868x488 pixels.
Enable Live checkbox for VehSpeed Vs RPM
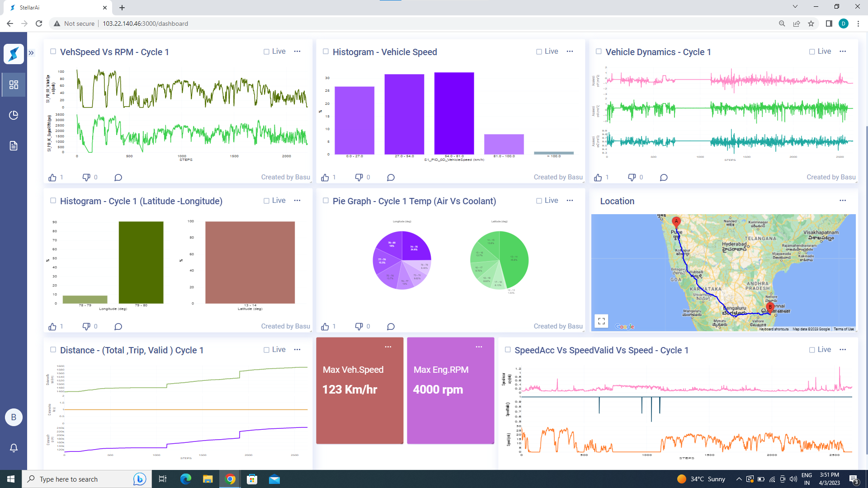[267, 52]
